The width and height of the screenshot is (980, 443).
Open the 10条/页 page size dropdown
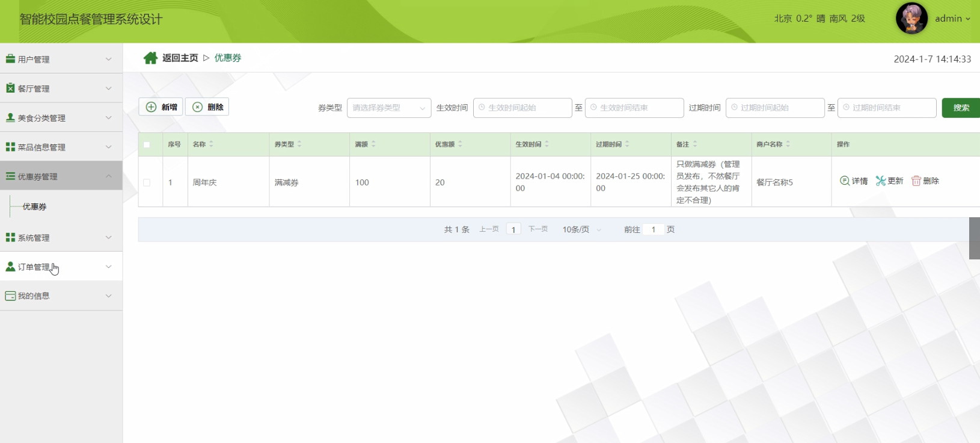(581, 229)
